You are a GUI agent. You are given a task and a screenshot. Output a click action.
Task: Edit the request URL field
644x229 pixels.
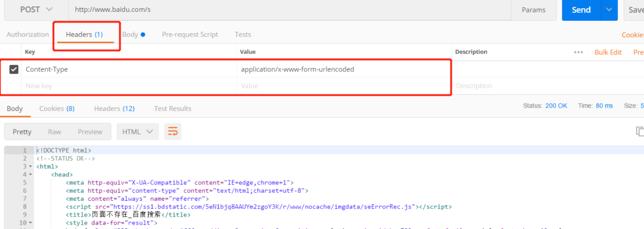290,9
